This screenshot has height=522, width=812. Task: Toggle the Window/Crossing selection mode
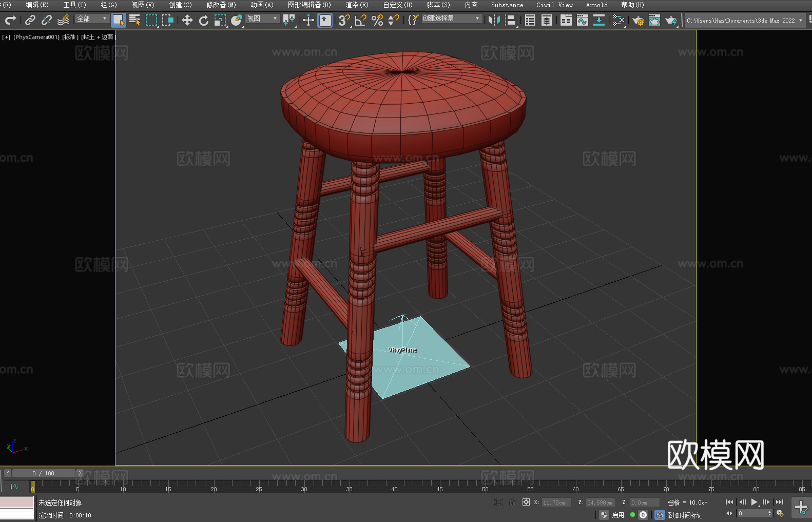(x=168, y=20)
